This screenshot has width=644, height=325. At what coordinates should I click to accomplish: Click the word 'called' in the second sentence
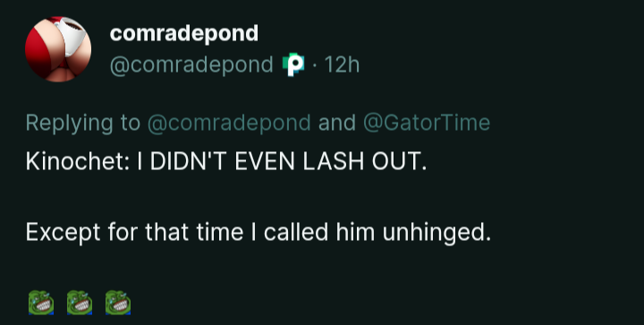click(x=296, y=232)
